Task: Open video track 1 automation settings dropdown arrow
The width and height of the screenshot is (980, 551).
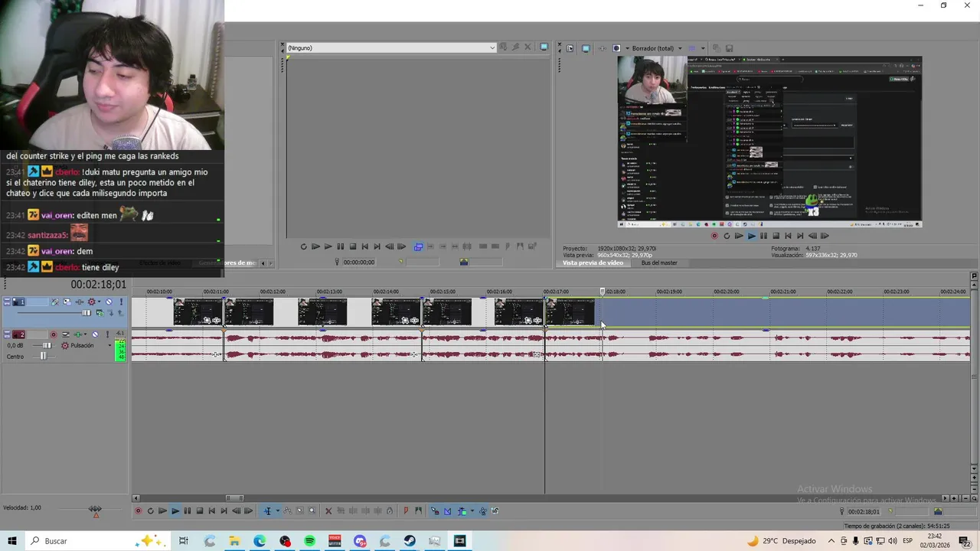Action: pyautogui.click(x=99, y=302)
